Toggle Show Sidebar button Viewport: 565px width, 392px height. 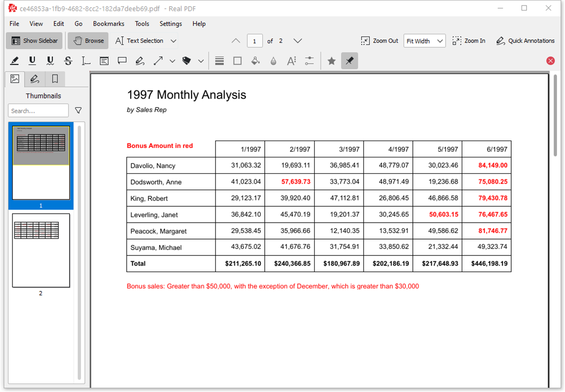click(34, 41)
